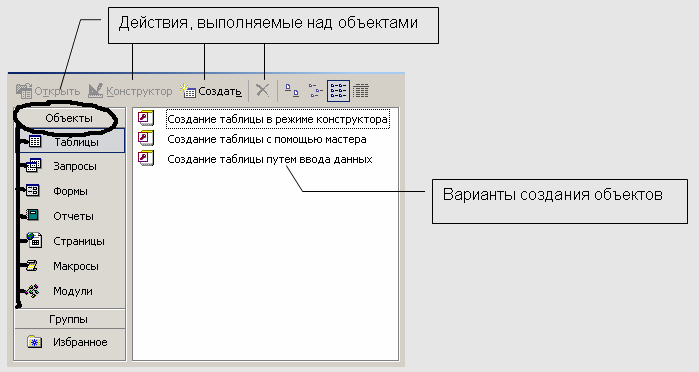Select Создание таблицы в режиме конструктора
Image resolution: width=699 pixels, height=372 pixels.
click(277, 120)
